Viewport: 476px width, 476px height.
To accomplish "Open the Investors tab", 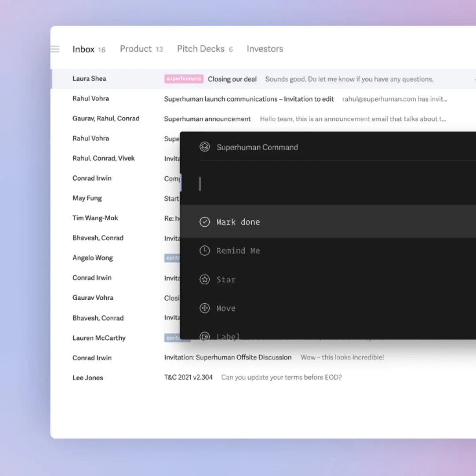I will click(x=265, y=49).
